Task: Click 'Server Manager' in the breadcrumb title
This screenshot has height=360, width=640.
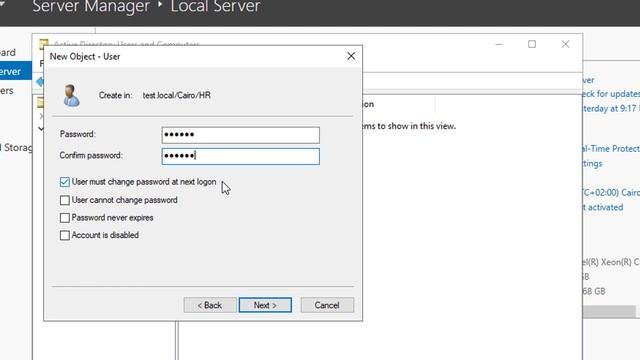Action: [91, 7]
